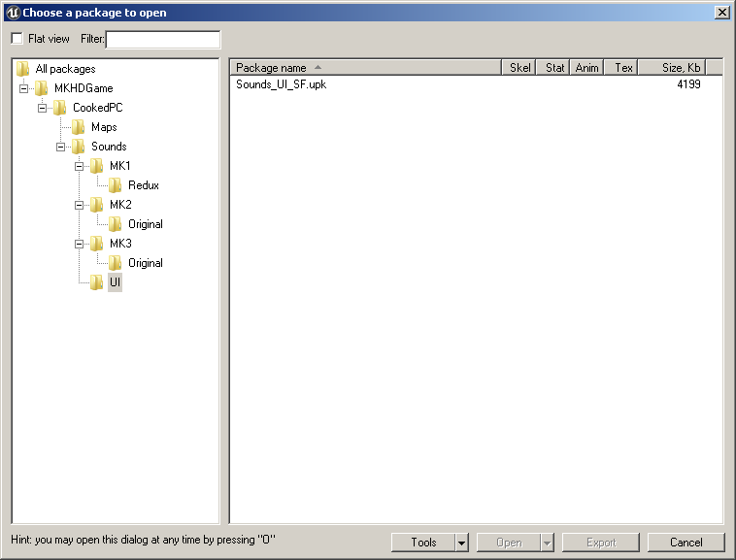Click the MK1 folder icon
This screenshot has width=736, height=560.
point(97,166)
